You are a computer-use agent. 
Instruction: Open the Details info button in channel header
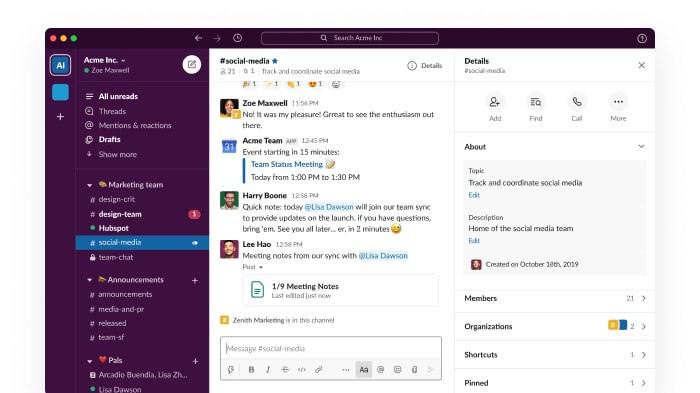pyautogui.click(x=425, y=66)
